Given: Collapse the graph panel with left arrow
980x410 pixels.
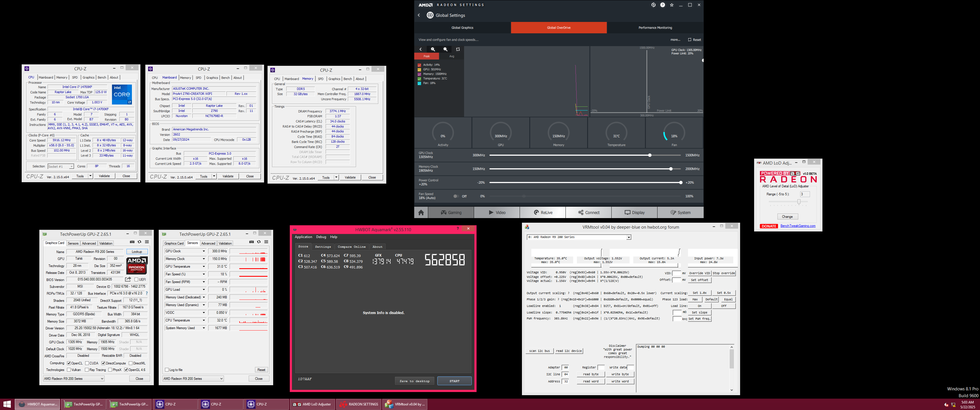Looking at the screenshot, I should [420, 49].
